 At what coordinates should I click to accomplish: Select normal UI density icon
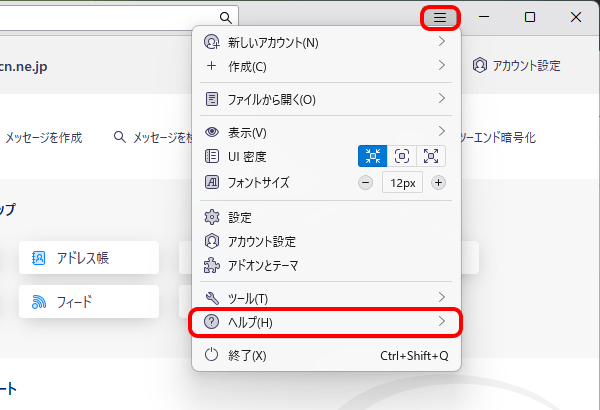pos(402,156)
